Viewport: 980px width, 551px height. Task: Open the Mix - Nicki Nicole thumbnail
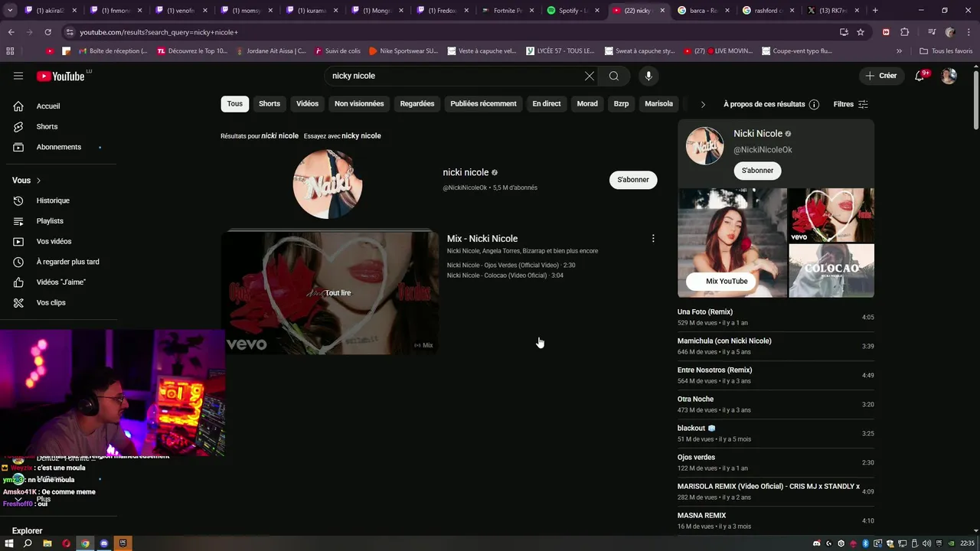pos(330,293)
